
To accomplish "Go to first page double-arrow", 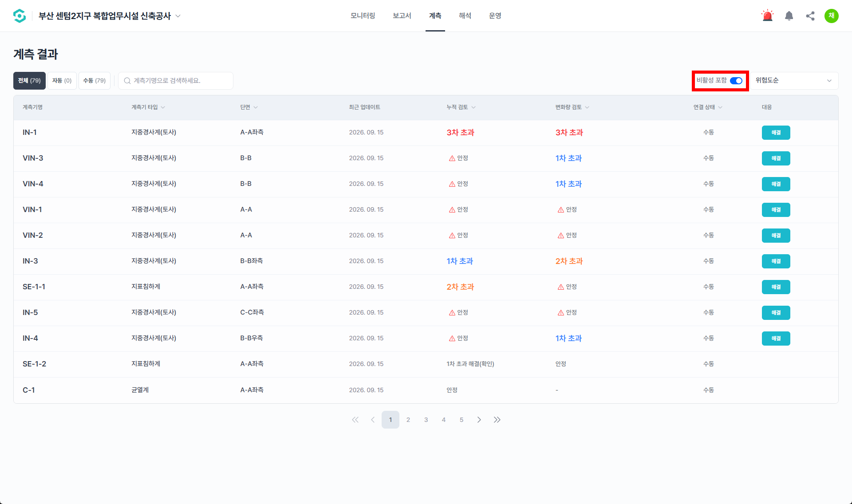I will [x=355, y=420].
